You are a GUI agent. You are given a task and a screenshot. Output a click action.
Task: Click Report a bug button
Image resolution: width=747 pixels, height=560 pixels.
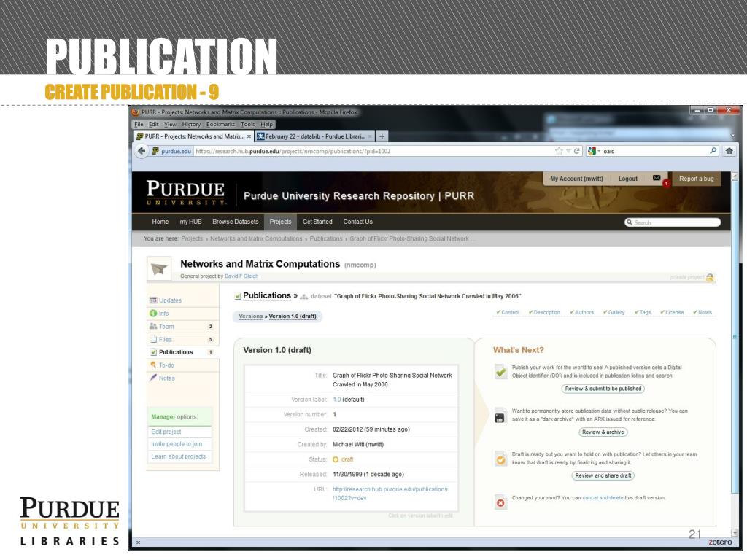[696, 179]
